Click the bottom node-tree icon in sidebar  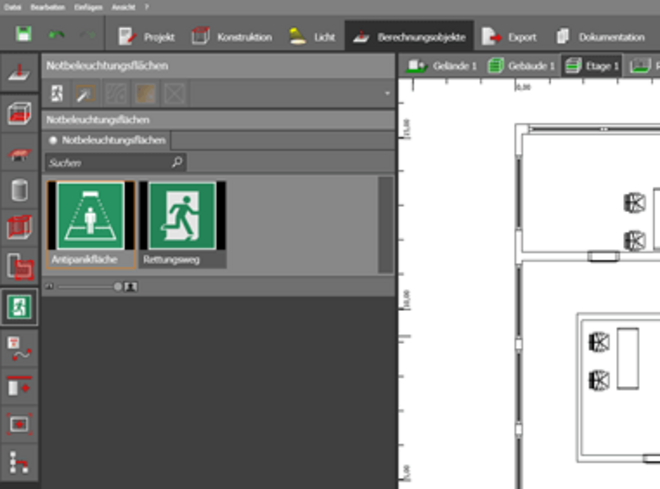19,462
